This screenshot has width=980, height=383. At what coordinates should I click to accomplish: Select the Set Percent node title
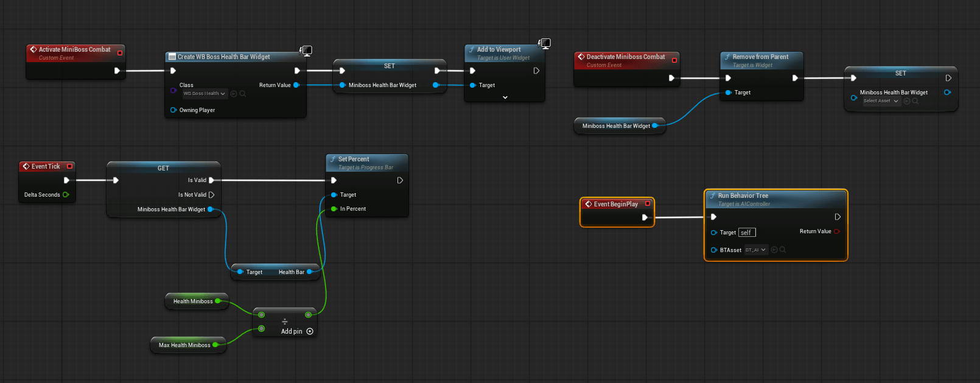click(x=354, y=159)
